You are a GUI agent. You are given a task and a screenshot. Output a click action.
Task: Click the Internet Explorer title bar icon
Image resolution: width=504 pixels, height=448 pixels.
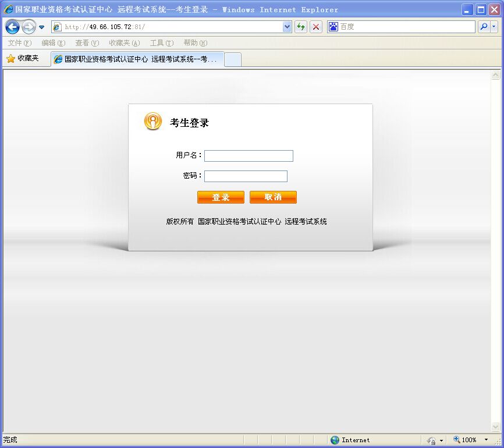8,9
